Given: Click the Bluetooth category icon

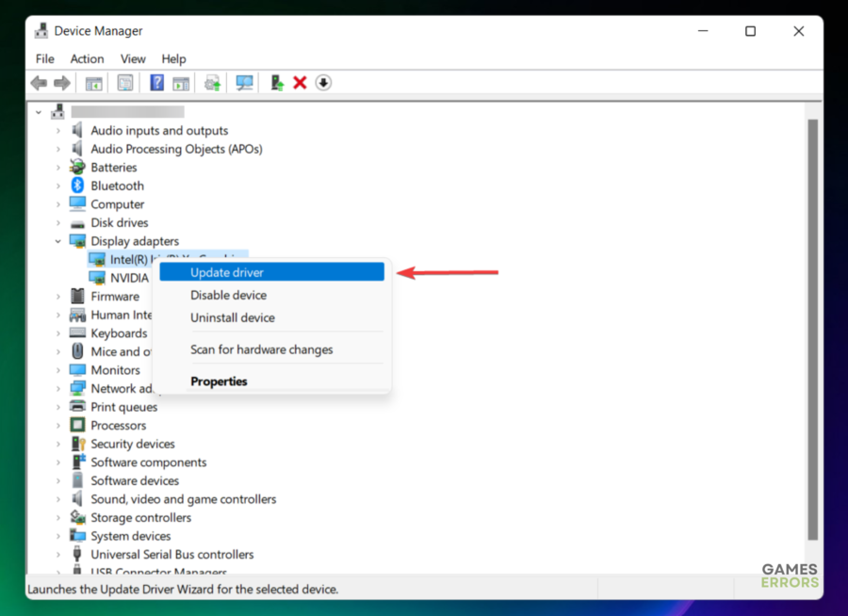Looking at the screenshot, I should 77,186.
